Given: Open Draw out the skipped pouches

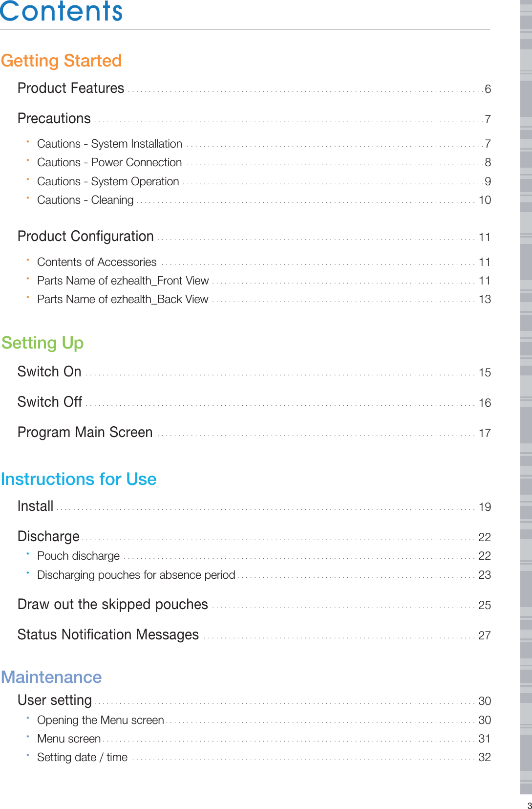Looking at the screenshot, I should tap(113, 605).
